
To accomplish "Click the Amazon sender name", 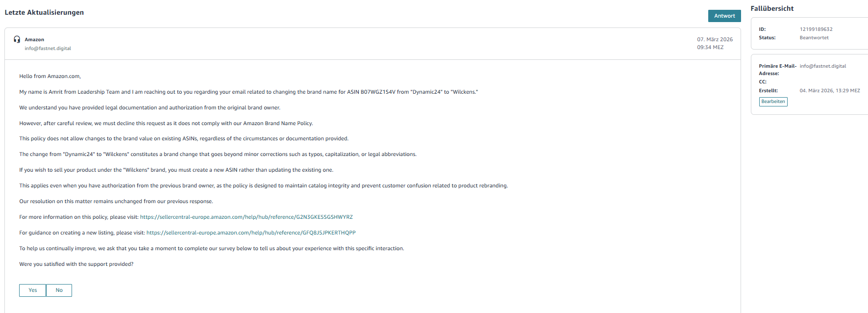I will click(x=34, y=40).
